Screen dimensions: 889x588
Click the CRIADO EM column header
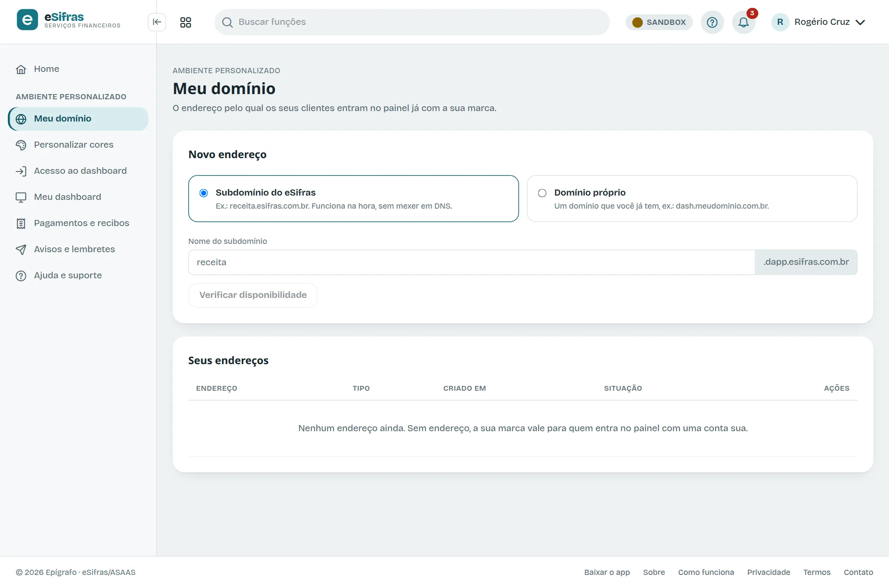pos(465,389)
